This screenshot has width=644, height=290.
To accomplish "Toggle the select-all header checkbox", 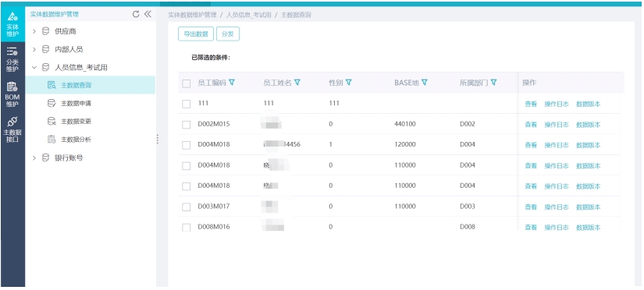I will point(187,83).
